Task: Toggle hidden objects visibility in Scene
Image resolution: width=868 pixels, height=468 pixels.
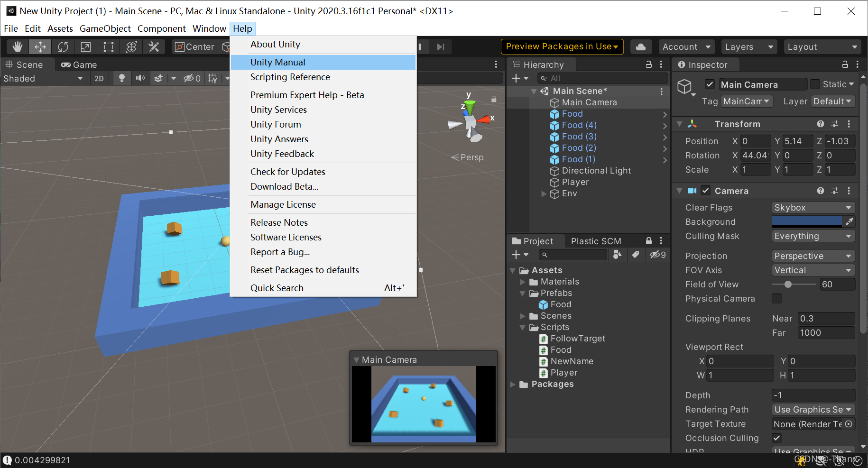Action: pyautogui.click(x=193, y=78)
